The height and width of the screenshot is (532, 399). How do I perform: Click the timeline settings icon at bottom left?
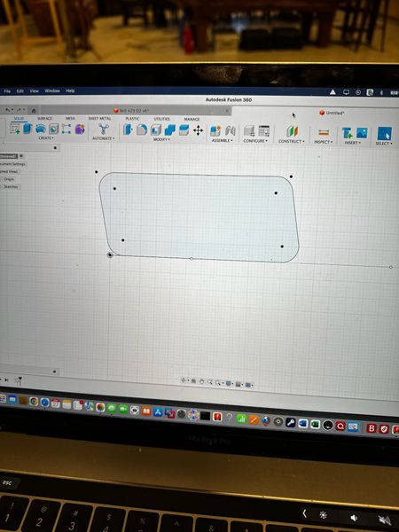click(19, 381)
